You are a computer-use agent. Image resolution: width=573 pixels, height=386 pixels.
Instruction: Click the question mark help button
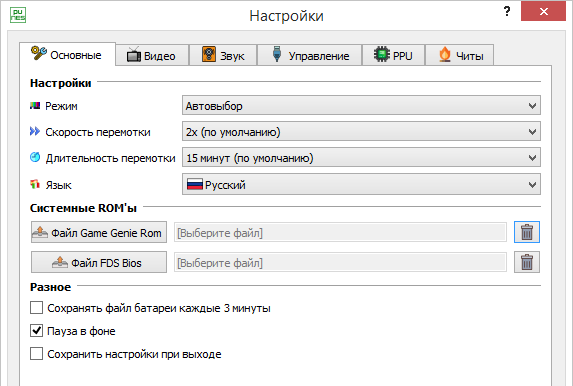tap(507, 11)
